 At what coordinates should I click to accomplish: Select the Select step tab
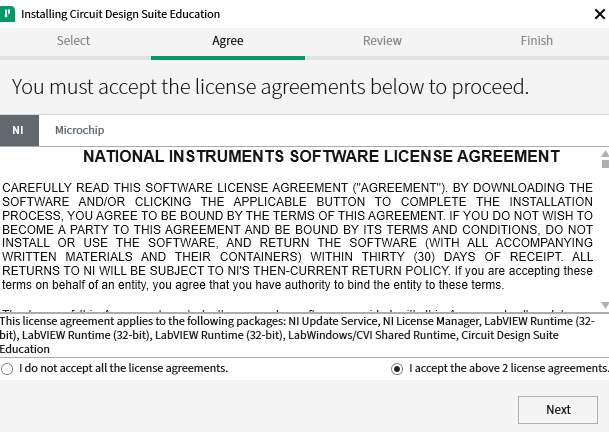[73, 40]
